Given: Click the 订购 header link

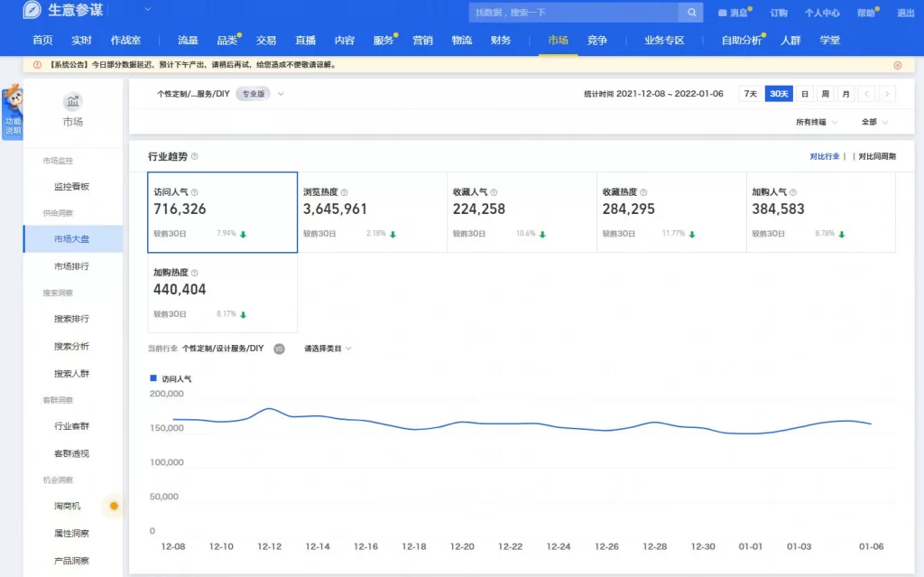Looking at the screenshot, I should [x=779, y=13].
